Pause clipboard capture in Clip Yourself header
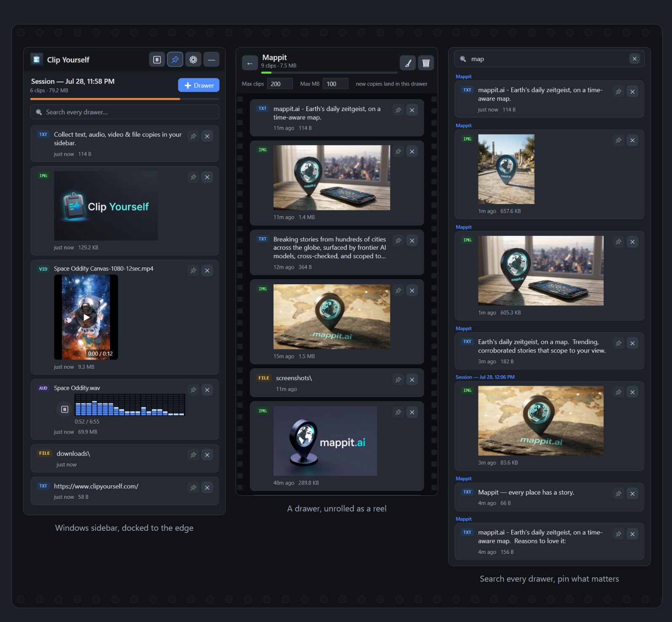Image resolution: width=672 pixels, height=622 pixels. (157, 60)
